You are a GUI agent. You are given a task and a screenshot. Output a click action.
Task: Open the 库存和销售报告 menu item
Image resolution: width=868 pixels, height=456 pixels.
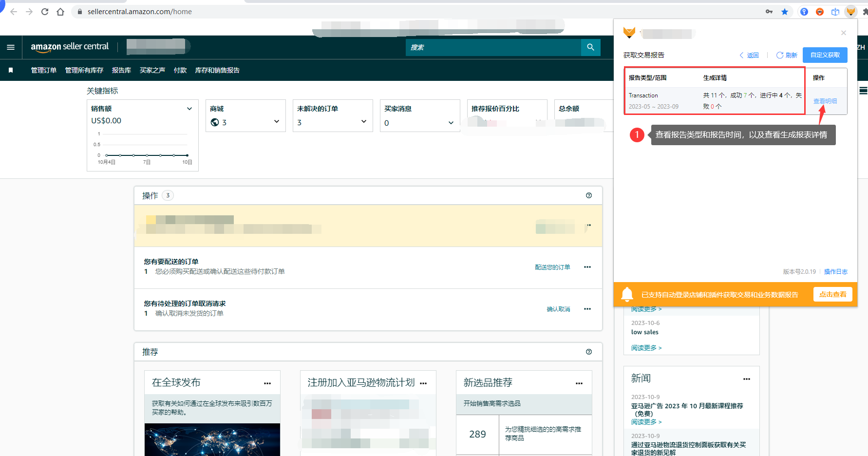pyautogui.click(x=217, y=70)
